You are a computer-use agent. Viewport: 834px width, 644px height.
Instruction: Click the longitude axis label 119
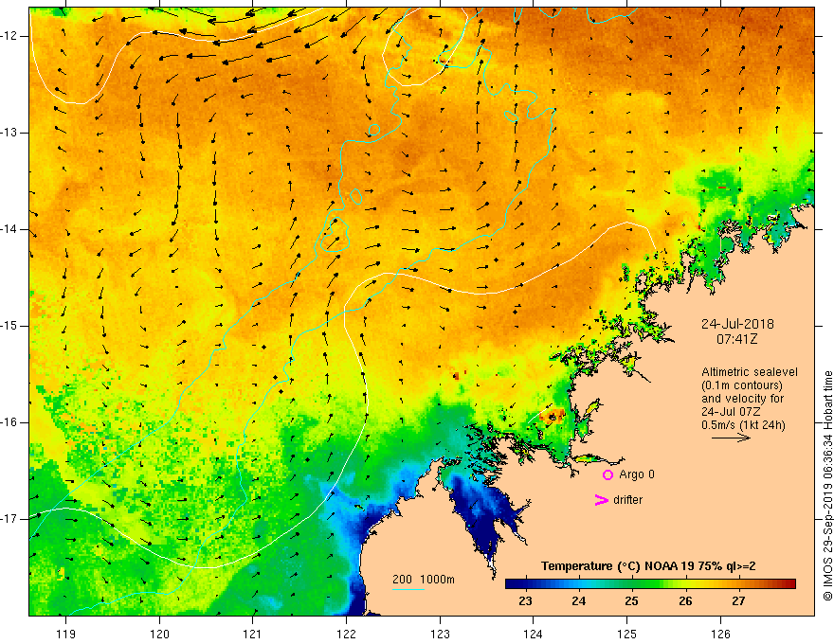66,634
